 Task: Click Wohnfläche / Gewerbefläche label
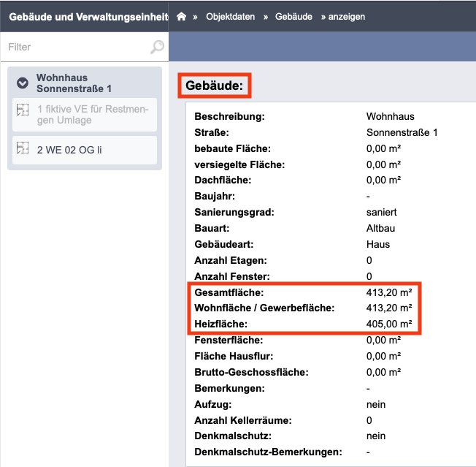[264, 308]
